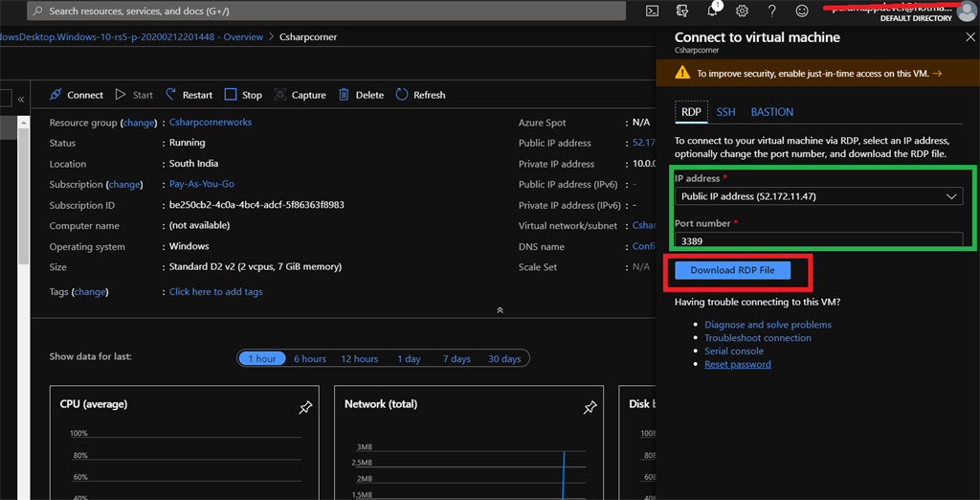Click the Subscription ID value
This screenshot has height=500, width=980.
(x=256, y=205)
